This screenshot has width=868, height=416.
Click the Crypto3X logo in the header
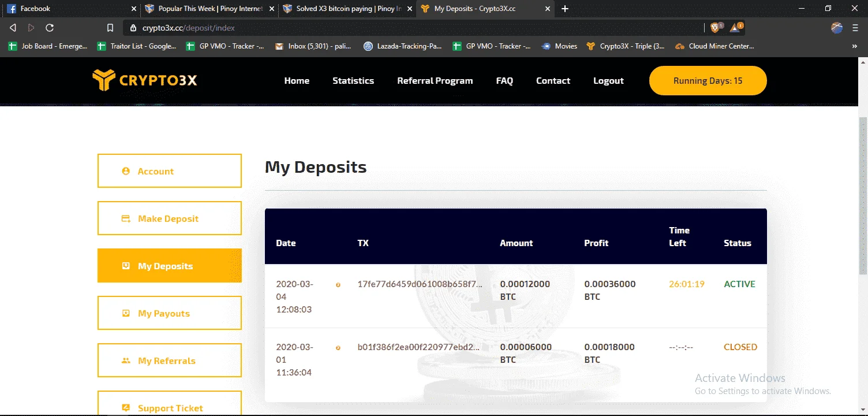[x=145, y=80]
